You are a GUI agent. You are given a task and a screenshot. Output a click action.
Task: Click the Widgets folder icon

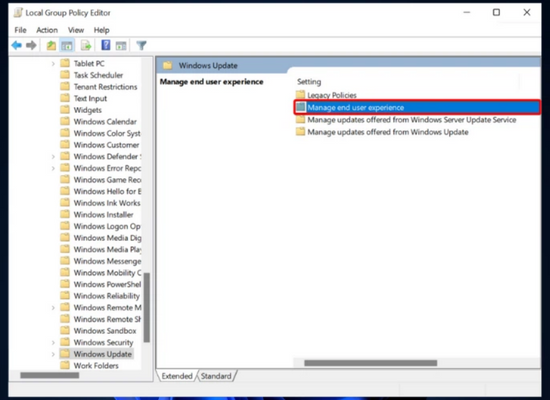(x=65, y=110)
